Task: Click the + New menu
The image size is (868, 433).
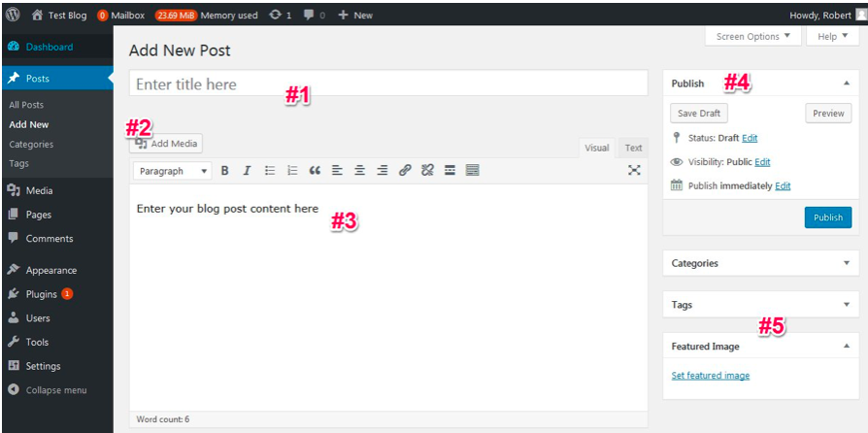Action: [x=354, y=16]
